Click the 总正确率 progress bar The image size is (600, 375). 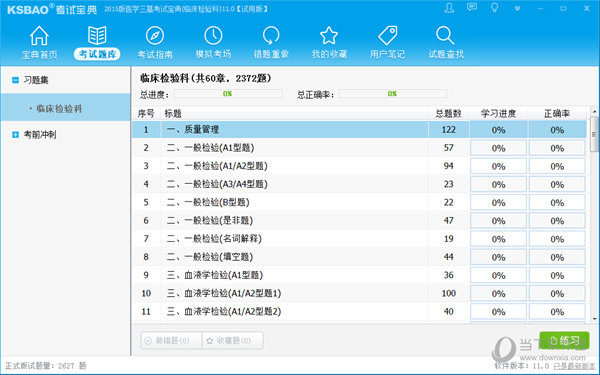393,94
